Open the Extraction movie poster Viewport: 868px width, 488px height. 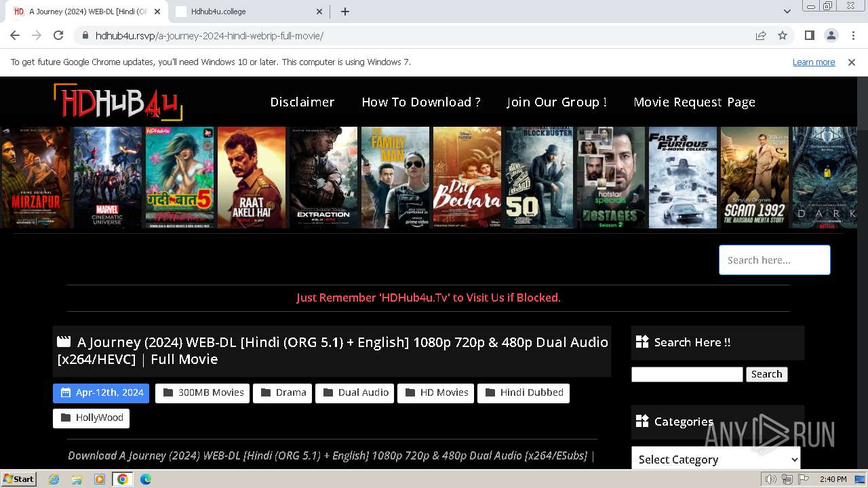pos(323,178)
